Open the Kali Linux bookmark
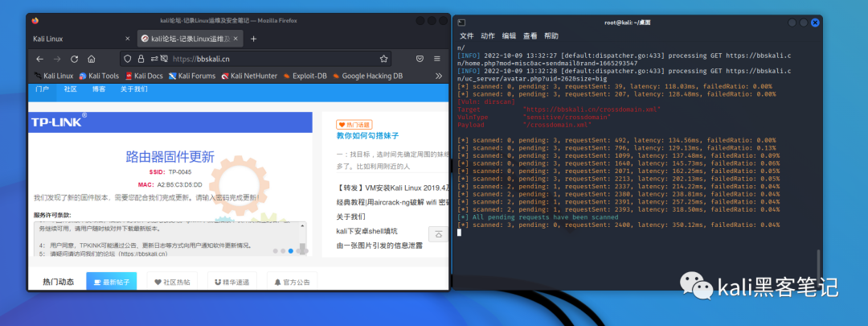Image resolution: width=868 pixels, height=326 pixels. pyautogui.click(x=53, y=76)
